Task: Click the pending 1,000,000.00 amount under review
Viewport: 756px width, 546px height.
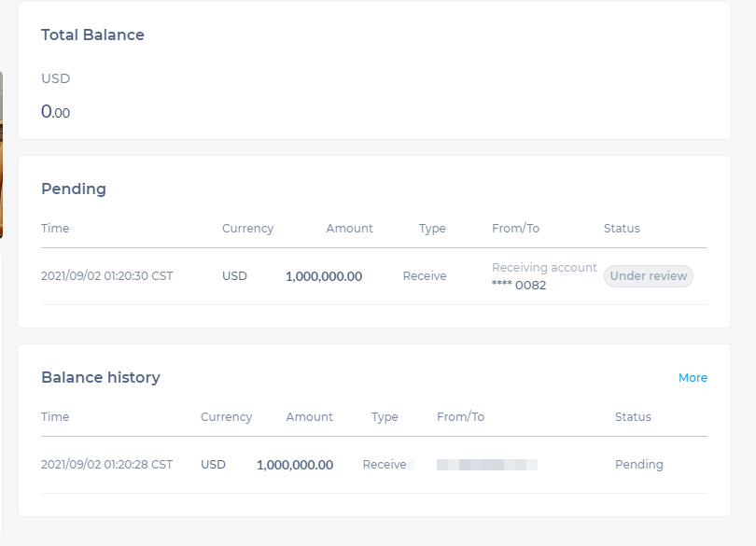Action: tap(323, 276)
